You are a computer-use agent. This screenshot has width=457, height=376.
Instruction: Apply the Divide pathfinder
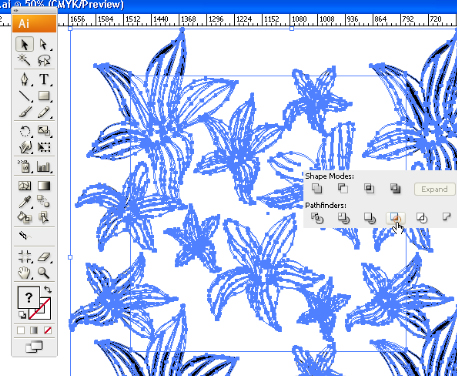tap(317, 218)
